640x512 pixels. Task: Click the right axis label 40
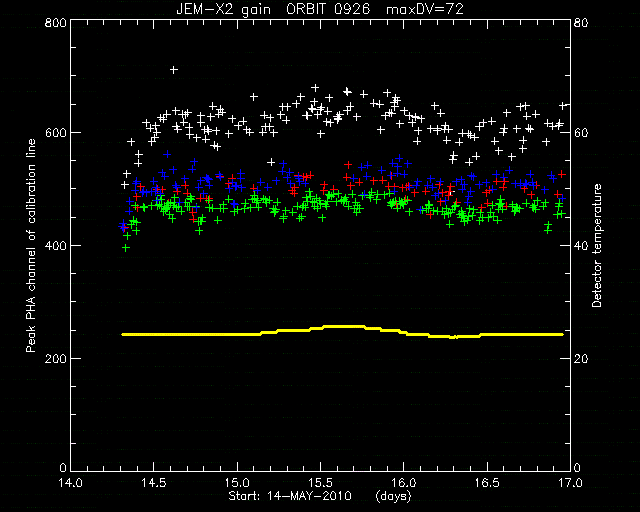581,246
